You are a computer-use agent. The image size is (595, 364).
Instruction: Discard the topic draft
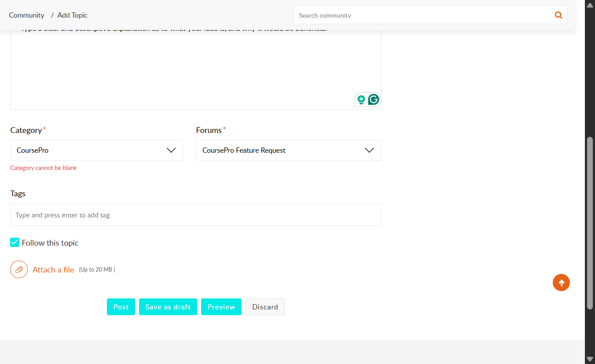pyautogui.click(x=265, y=307)
